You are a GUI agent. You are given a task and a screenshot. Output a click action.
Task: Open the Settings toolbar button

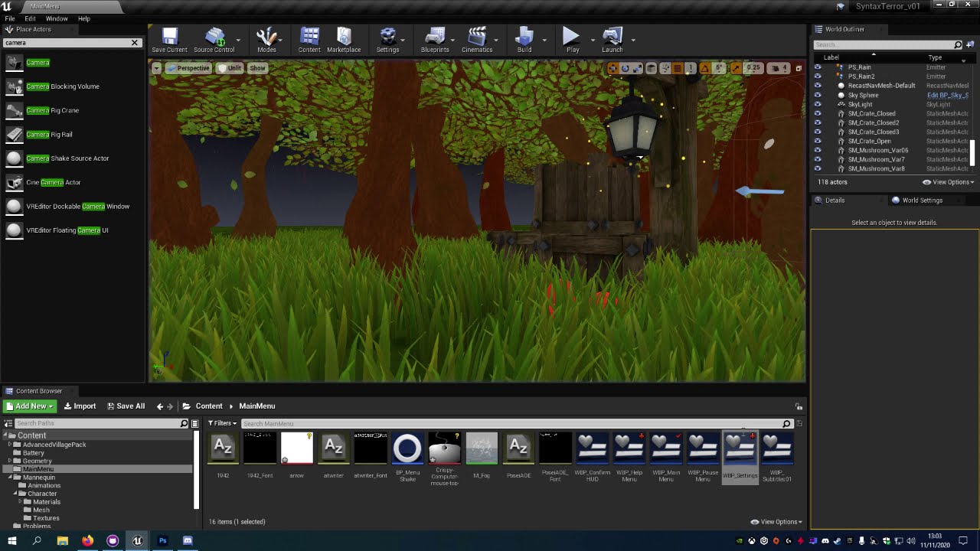tap(387, 41)
